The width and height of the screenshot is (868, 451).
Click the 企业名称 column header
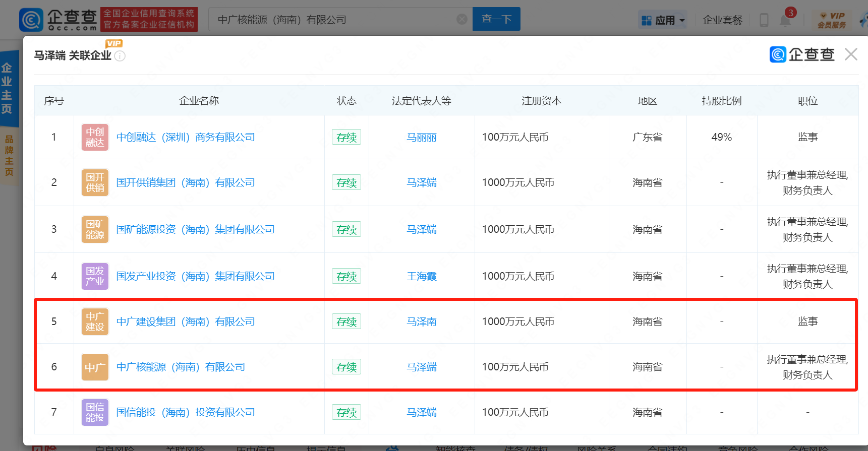(x=199, y=101)
